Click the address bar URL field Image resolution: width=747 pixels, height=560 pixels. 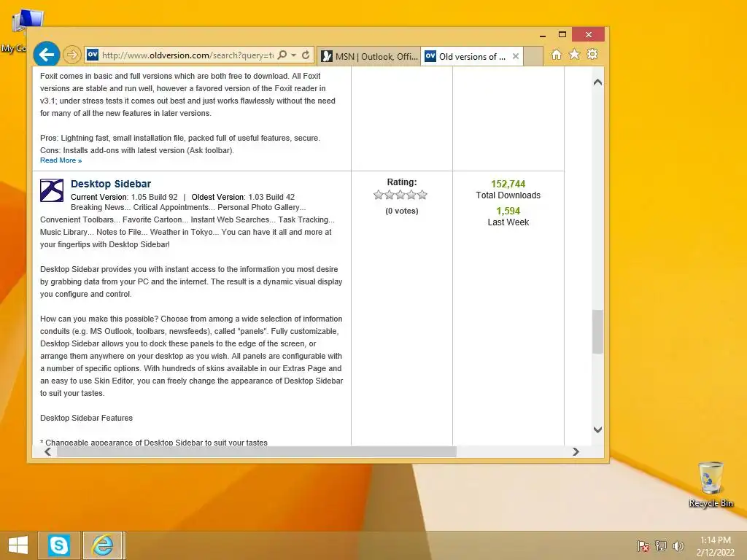pyautogui.click(x=187, y=55)
